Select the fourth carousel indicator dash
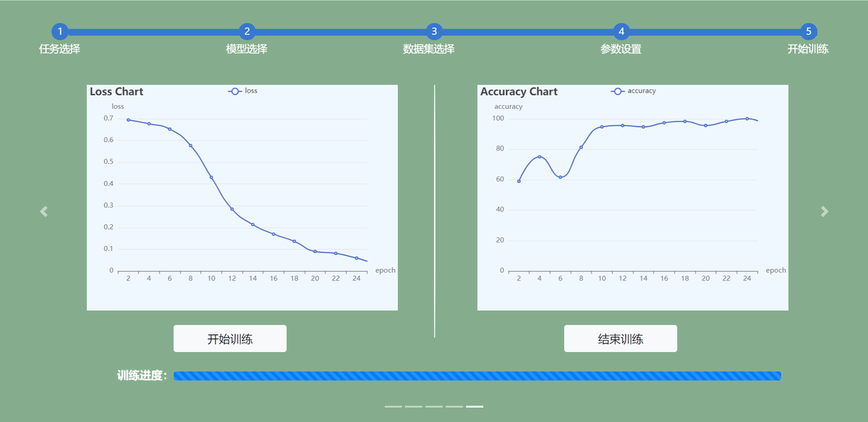Image resolution: width=868 pixels, height=422 pixels. pyautogui.click(x=454, y=406)
